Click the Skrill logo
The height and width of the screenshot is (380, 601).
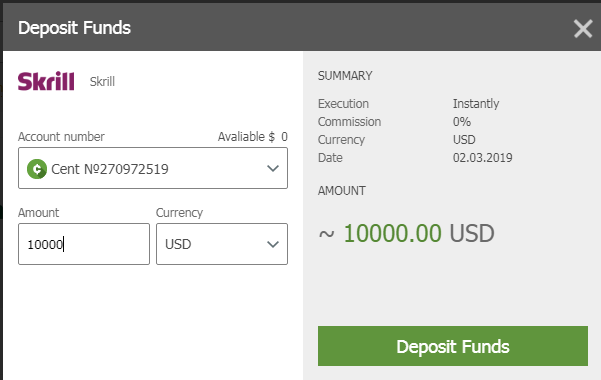pyautogui.click(x=46, y=81)
